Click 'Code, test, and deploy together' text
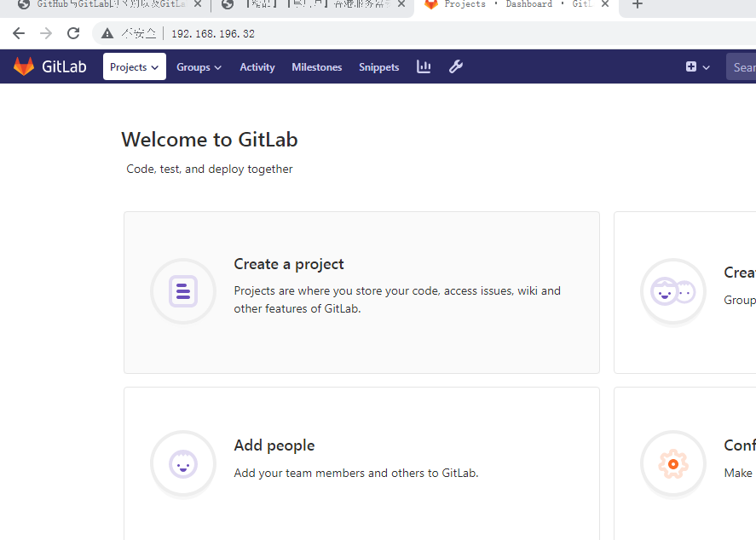The width and height of the screenshot is (756, 540). 210,169
